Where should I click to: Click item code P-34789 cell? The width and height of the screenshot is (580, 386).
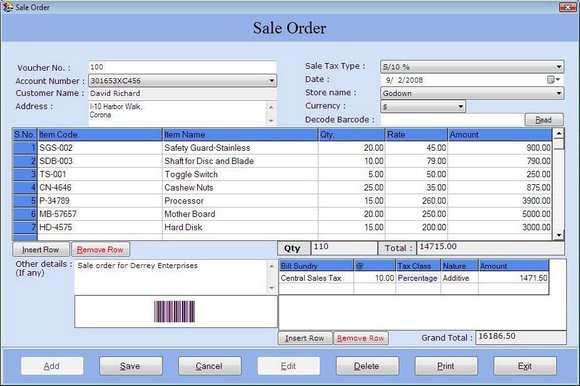click(100, 201)
